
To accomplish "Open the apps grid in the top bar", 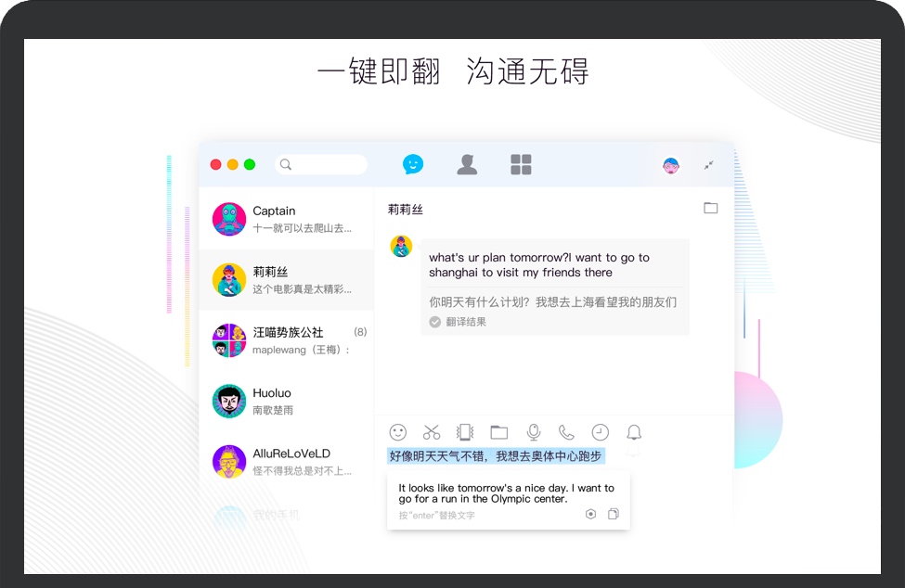I will (x=521, y=164).
